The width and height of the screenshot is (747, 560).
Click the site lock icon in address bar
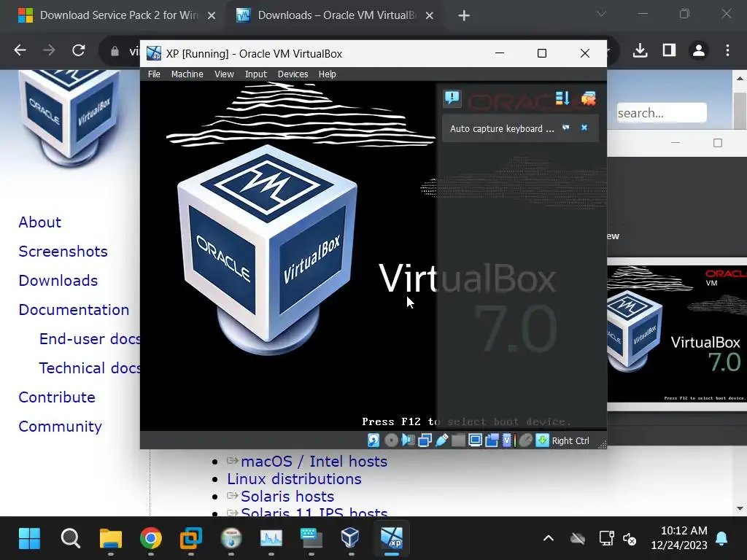(x=115, y=51)
